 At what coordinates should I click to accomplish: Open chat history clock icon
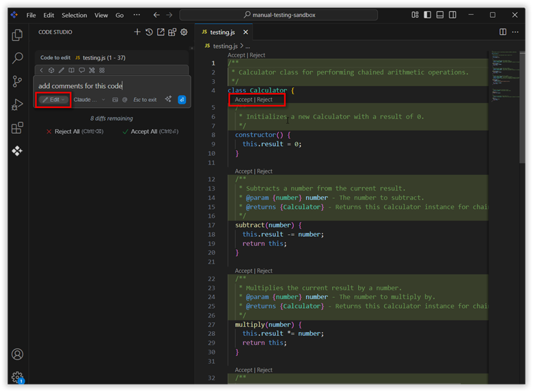[149, 32]
